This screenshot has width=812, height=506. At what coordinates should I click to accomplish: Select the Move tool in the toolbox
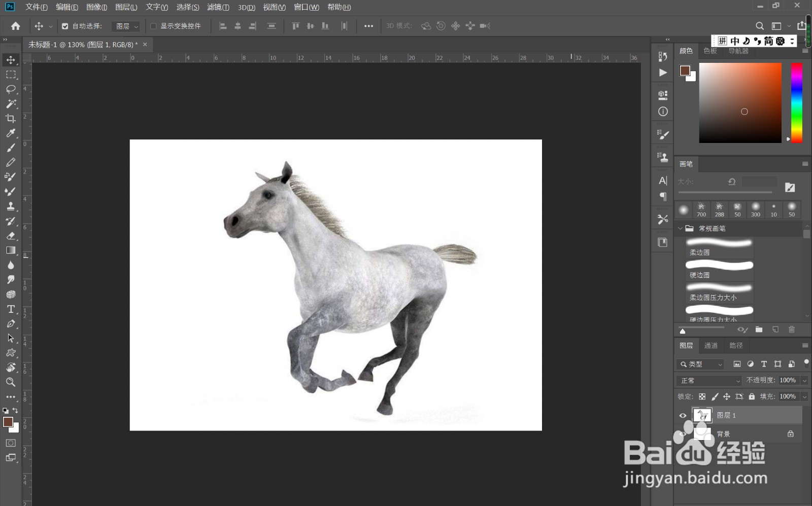pos(11,60)
